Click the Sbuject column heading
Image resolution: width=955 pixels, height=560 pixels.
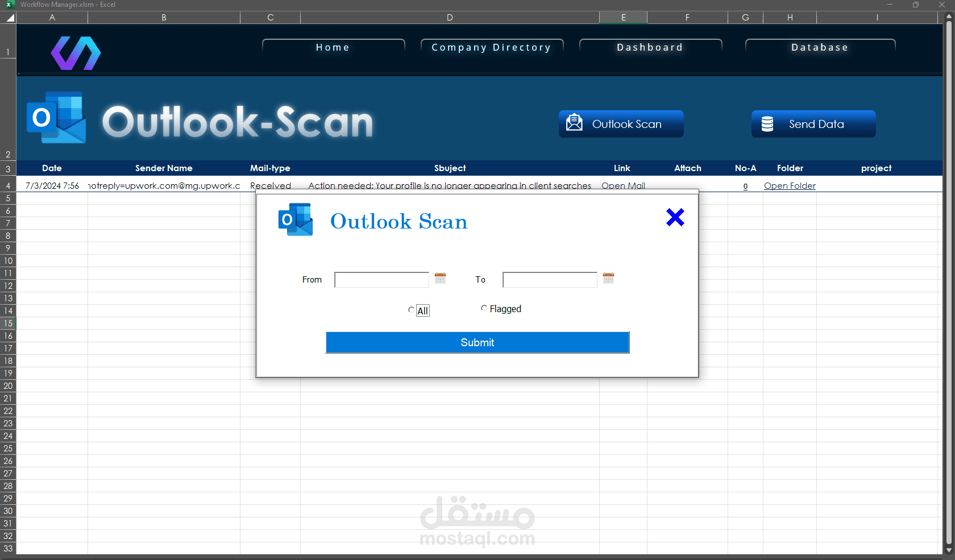(x=450, y=168)
